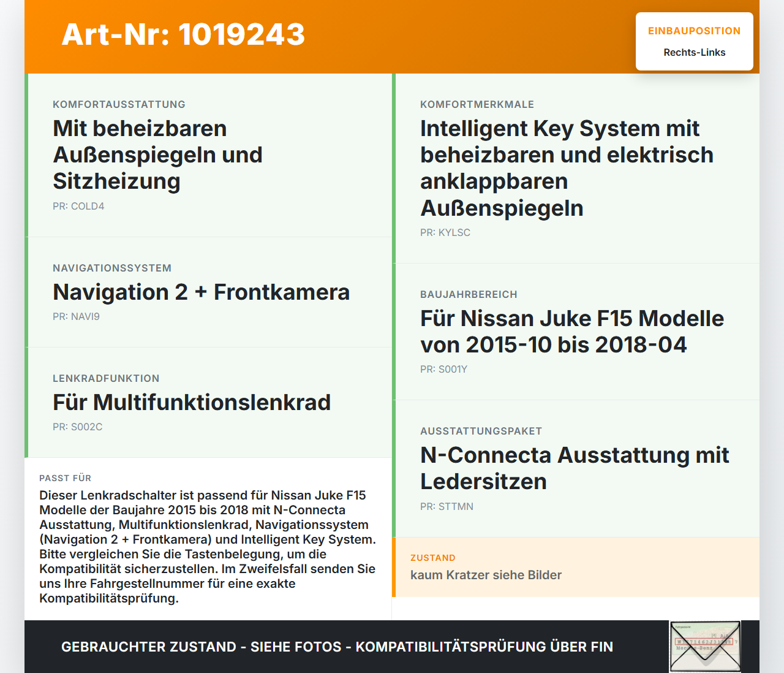Click the PR: KYLSC code
The width and height of the screenshot is (784, 673).
click(445, 232)
